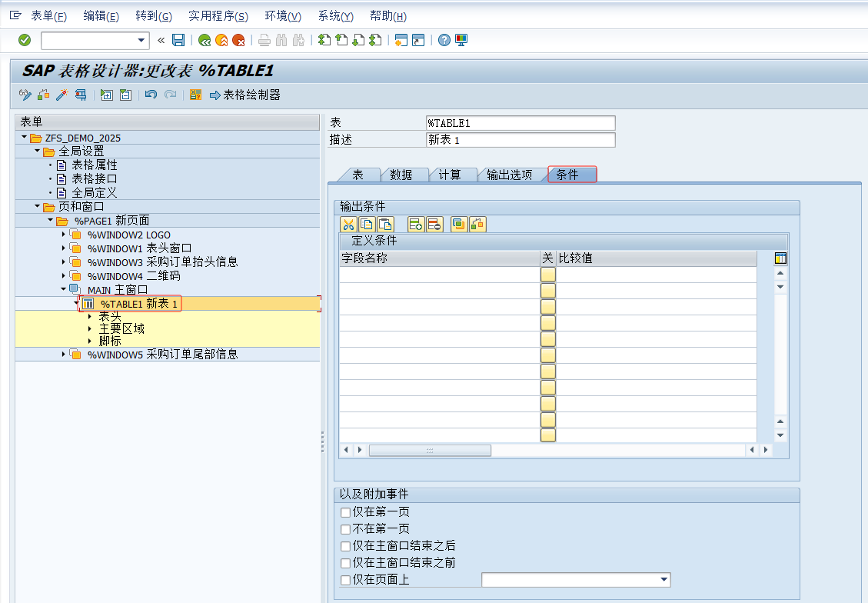868x603 pixels.
Task: Expand the %WINDOW5 采购订单尾部信息 node
Action: 63,354
